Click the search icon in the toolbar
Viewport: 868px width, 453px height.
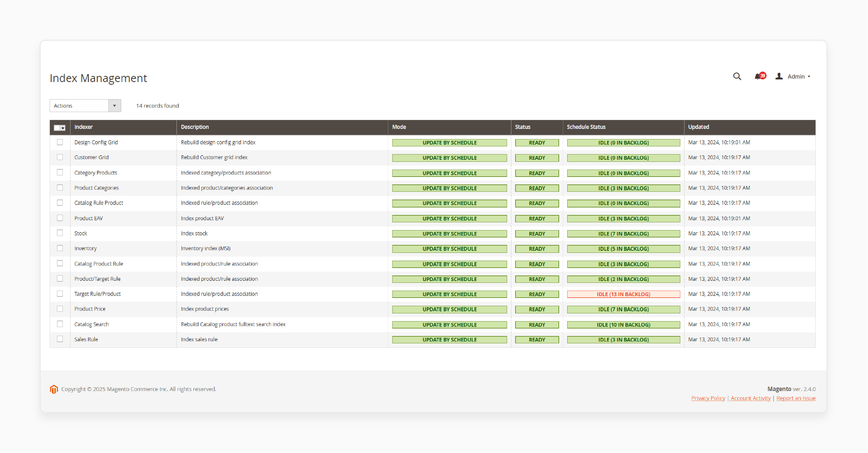[x=737, y=77]
